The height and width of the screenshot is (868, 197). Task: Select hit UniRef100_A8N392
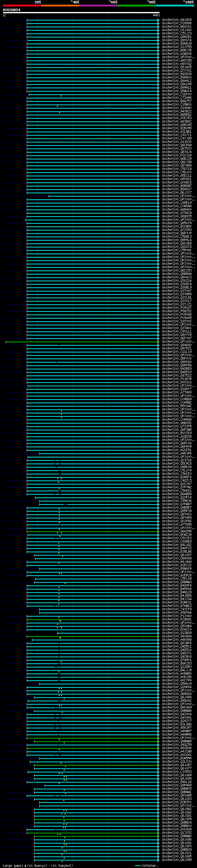pyautogui.click(x=176, y=423)
